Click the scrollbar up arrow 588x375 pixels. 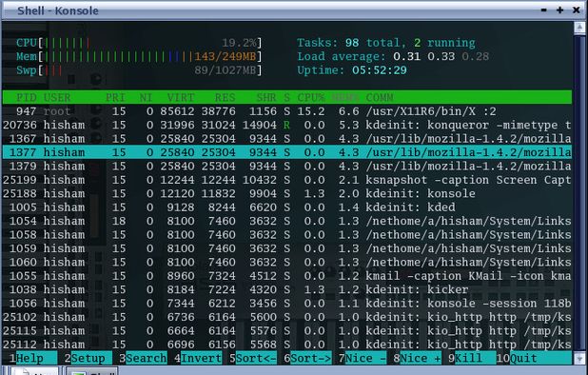[579, 28]
